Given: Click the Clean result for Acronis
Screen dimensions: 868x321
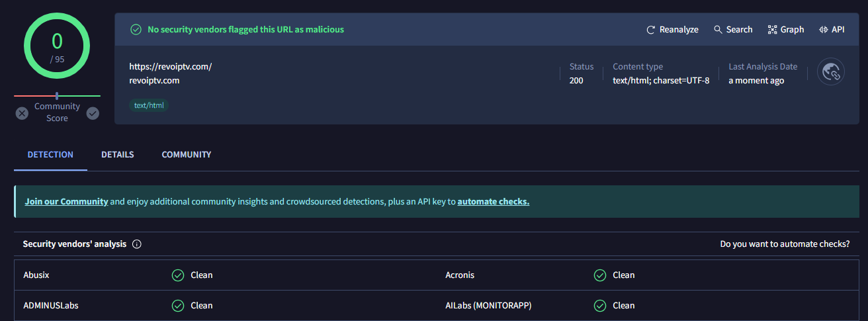Looking at the screenshot, I should [624, 275].
